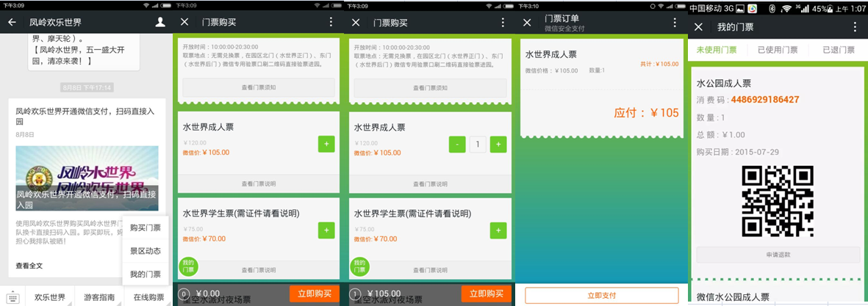
Task: Add a 水世界成人票 on the ¥0.00 purchase page
Action: 326,144
